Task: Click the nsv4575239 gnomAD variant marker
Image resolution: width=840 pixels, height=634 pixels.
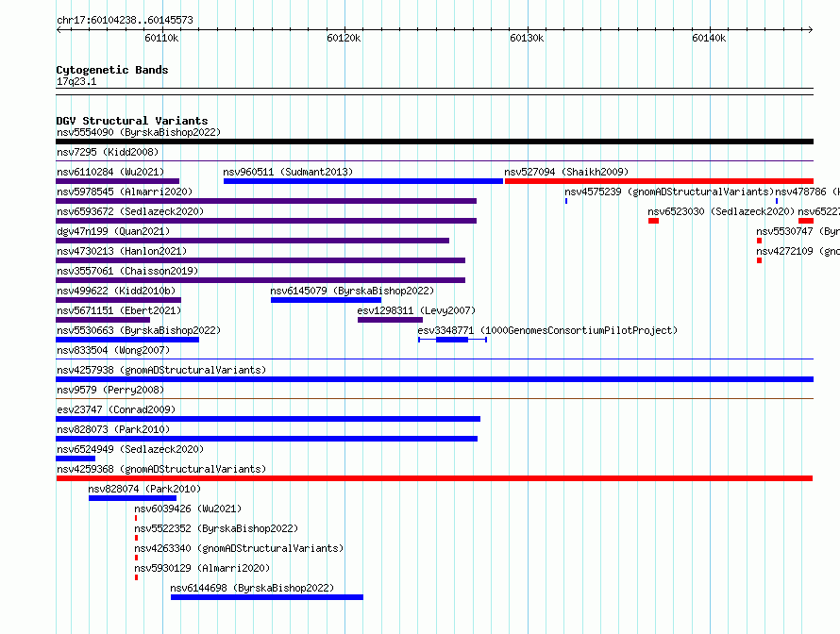Action: (566, 201)
